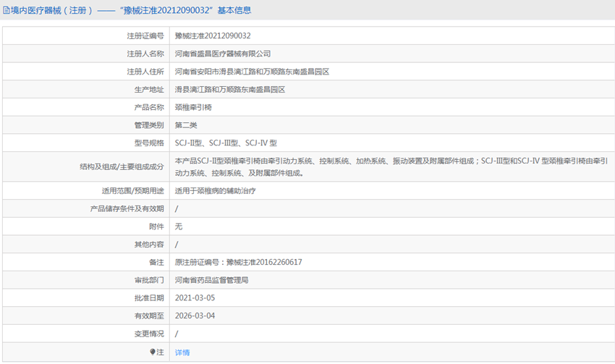Click the 注册证编号 row label
Image resolution: width=615 pixels, height=364 pixels.
[145, 35]
